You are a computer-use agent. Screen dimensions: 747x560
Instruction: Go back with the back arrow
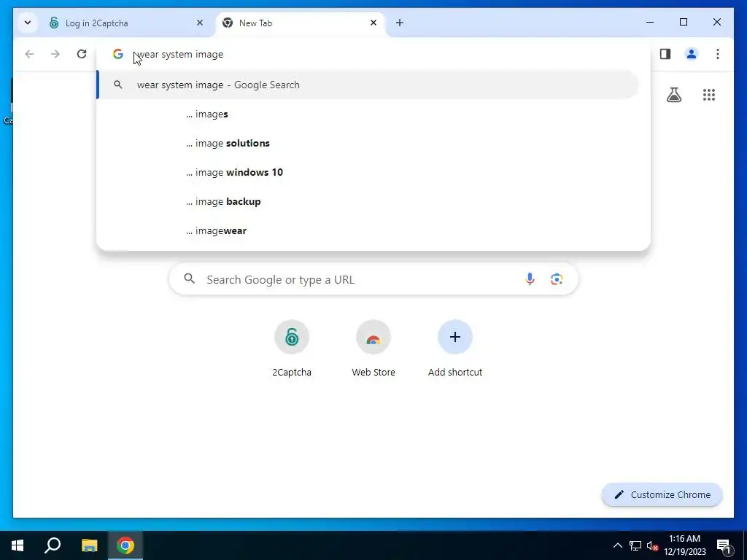coord(29,54)
